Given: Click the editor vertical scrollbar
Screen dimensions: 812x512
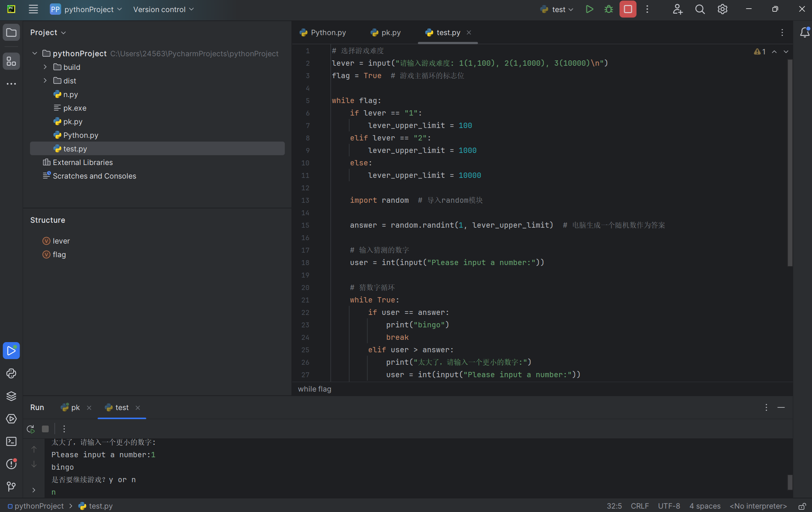Looking at the screenshot, I should (x=789, y=162).
